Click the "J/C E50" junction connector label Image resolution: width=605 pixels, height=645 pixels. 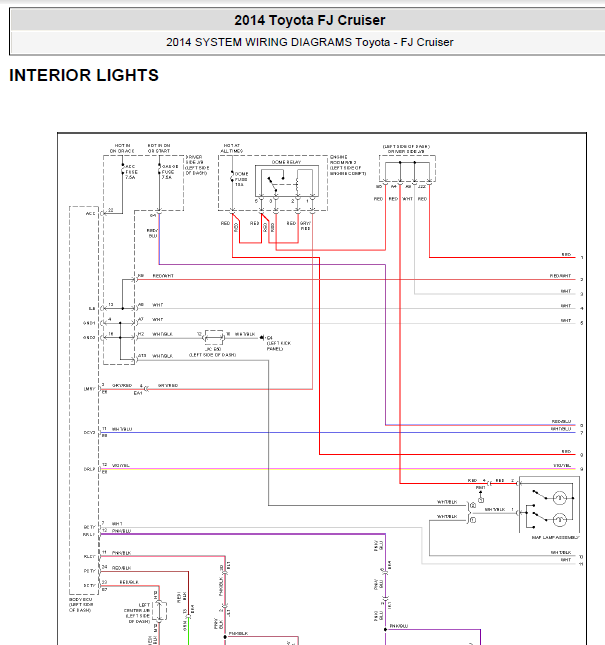213,349
